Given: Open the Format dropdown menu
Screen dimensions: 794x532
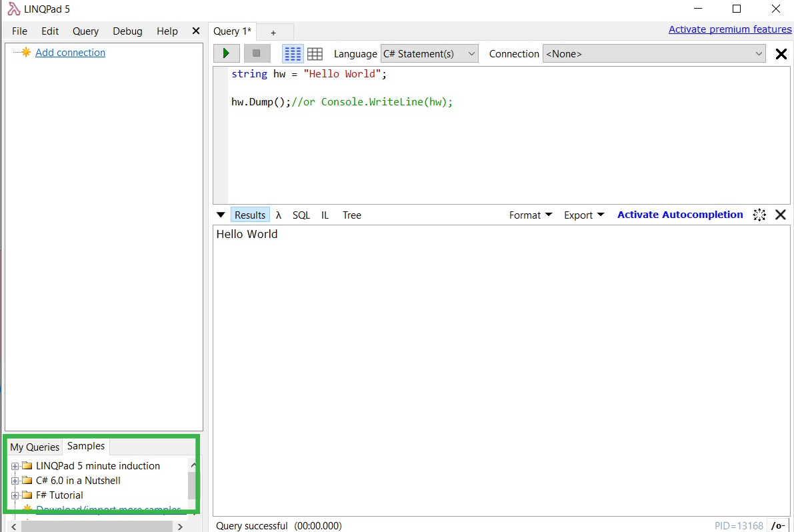Looking at the screenshot, I should click(531, 215).
